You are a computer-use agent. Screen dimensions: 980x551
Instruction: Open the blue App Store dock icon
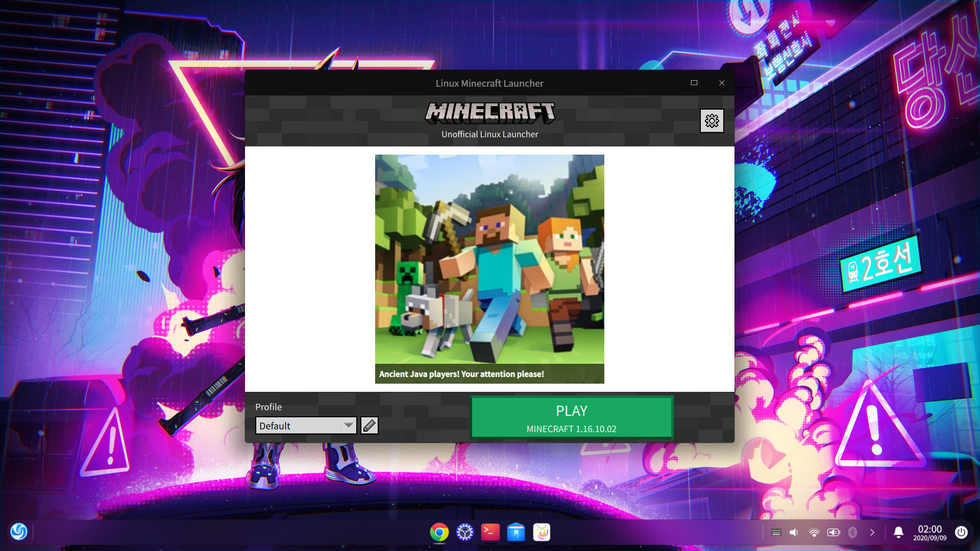pos(516,532)
